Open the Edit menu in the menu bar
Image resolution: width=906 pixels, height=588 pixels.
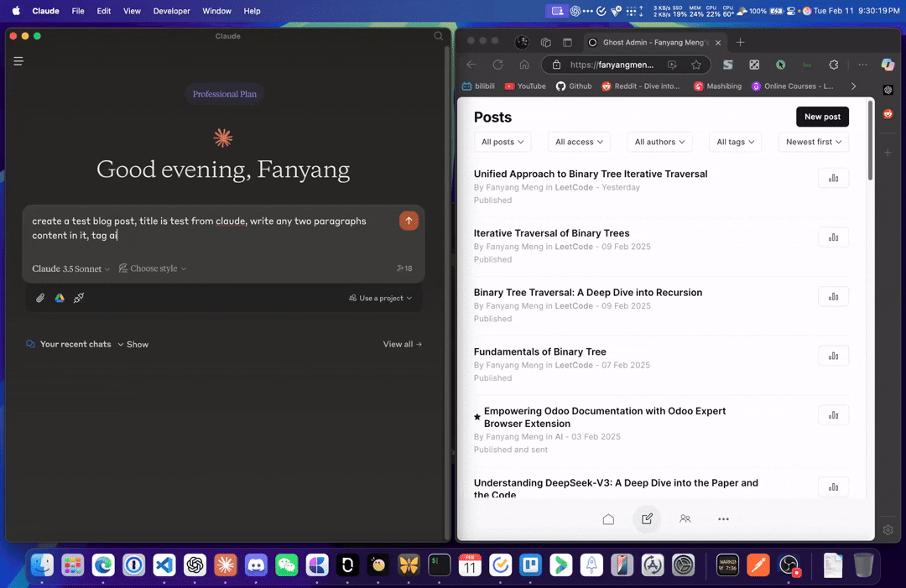[103, 11]
